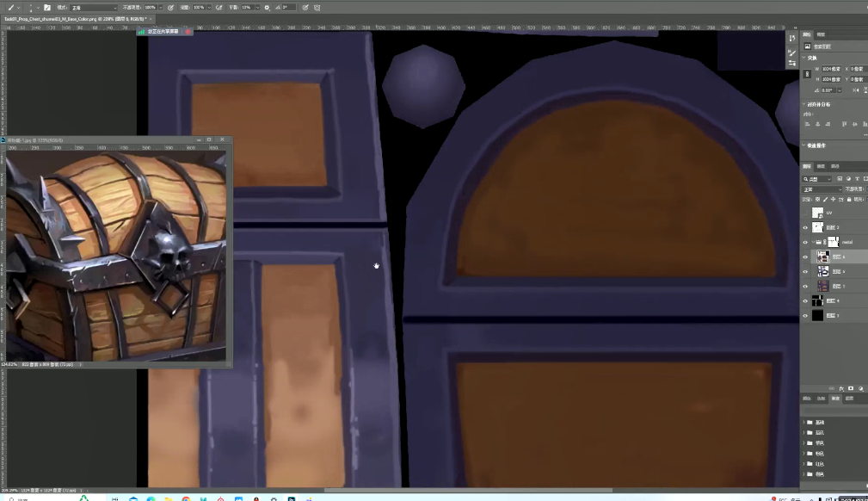Align horizontal centers in Properties panel
This screenshot has width=868, height=501.
[x=817, y=124]
